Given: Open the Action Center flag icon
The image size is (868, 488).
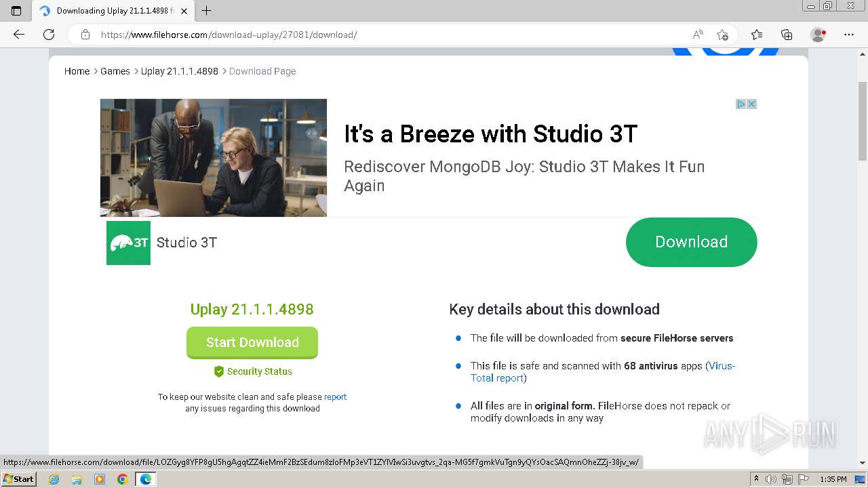Looking at the screenshot, I should [x=803, y=479].
